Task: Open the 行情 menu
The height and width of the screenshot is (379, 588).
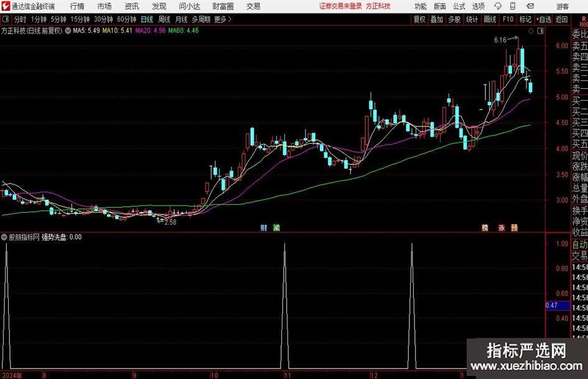Action: (x=77, y=6)
